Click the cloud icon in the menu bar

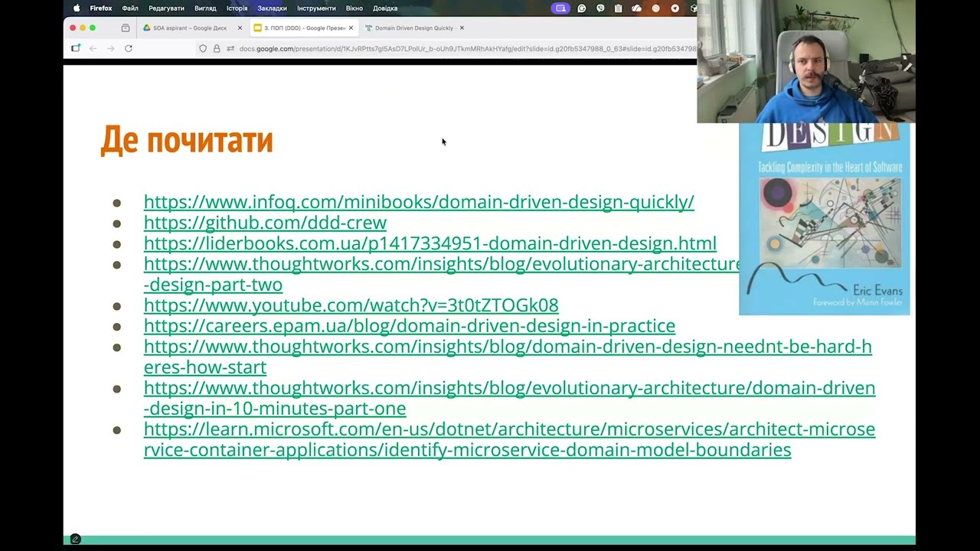coord(637,8)
